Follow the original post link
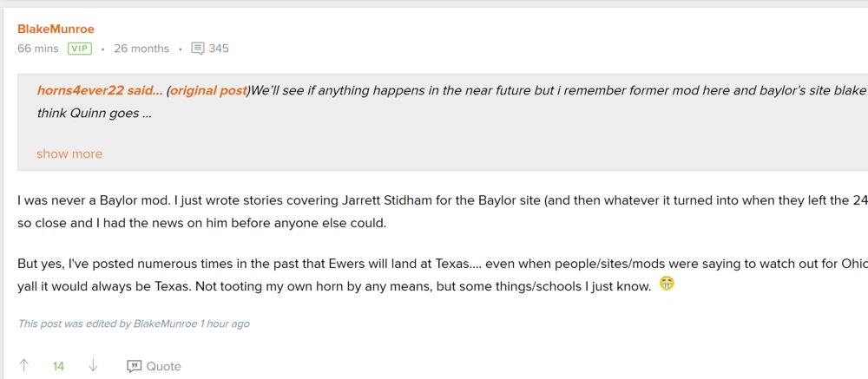The image size is (868, 379). [x=208, y=90]
